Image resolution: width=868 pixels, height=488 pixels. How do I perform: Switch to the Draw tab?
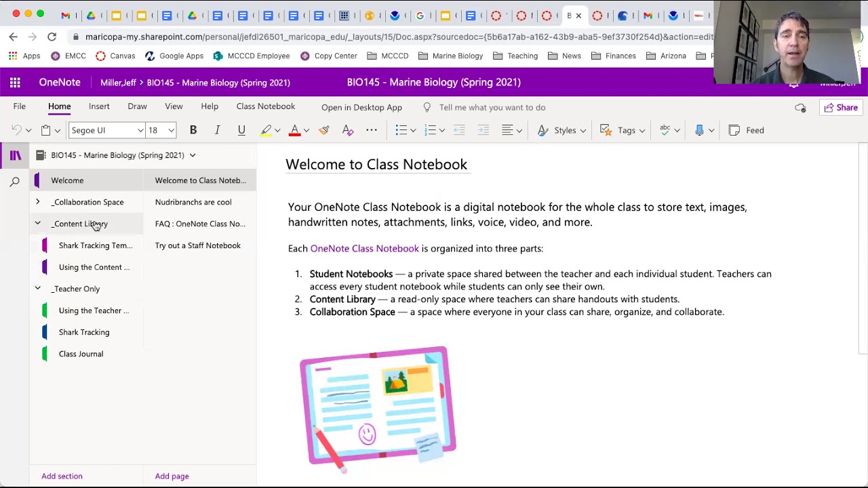137,106
